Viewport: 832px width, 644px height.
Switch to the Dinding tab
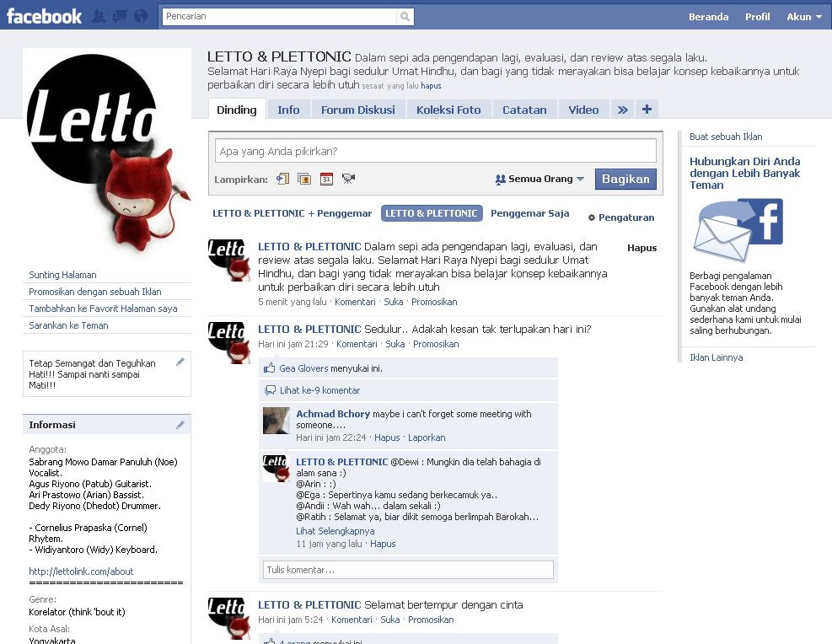pos(237,110)
